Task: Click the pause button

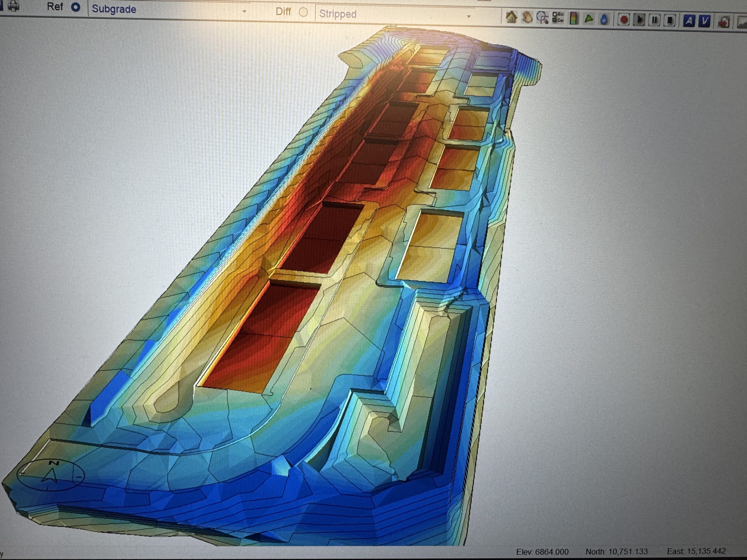Action: click(655, 21)
